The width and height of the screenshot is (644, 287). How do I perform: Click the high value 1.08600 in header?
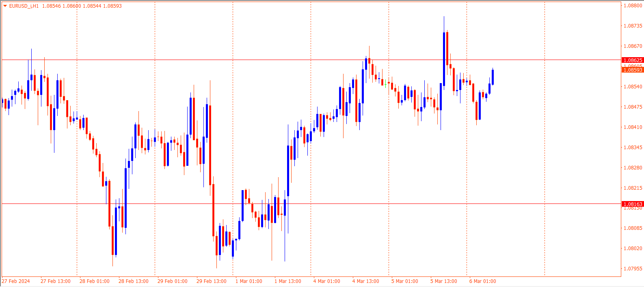pyautogui.click(x=72, y=6)
